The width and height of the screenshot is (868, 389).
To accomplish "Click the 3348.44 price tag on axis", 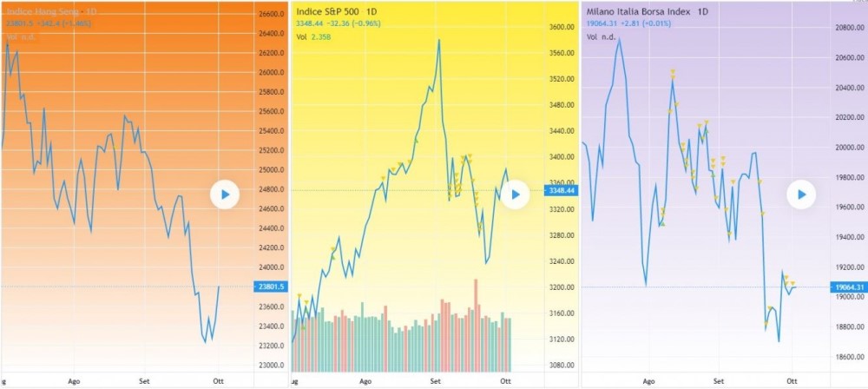I will 560,190.
